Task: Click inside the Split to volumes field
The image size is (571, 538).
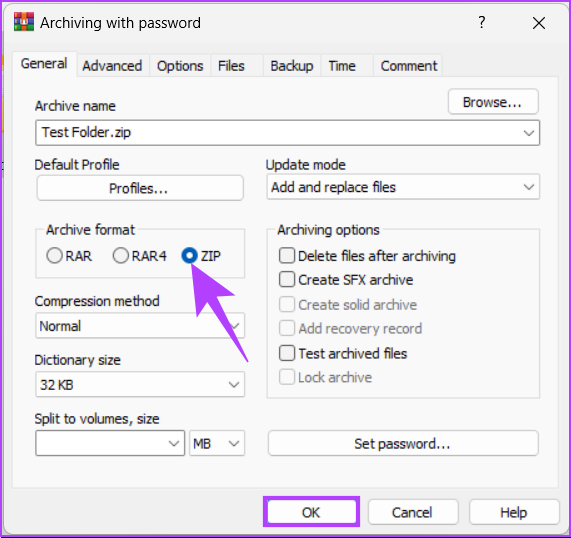Action: (x=102, y=443)
